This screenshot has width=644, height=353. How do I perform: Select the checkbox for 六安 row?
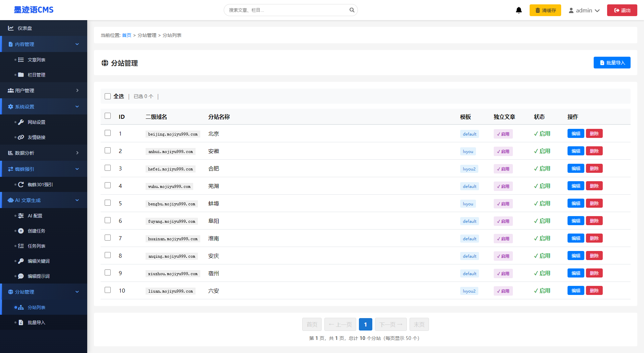pyautogui.click(x=108, y=290)
